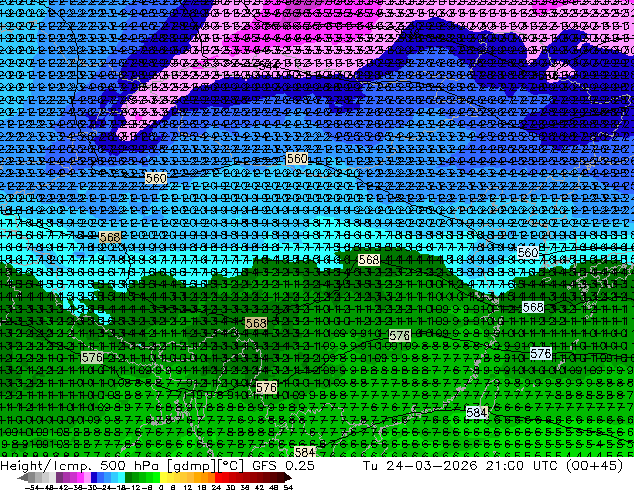634x490 pixels.
Task: Select the bright red swatch in the legend
Action: pyautogui.click(x=218, y=478)
